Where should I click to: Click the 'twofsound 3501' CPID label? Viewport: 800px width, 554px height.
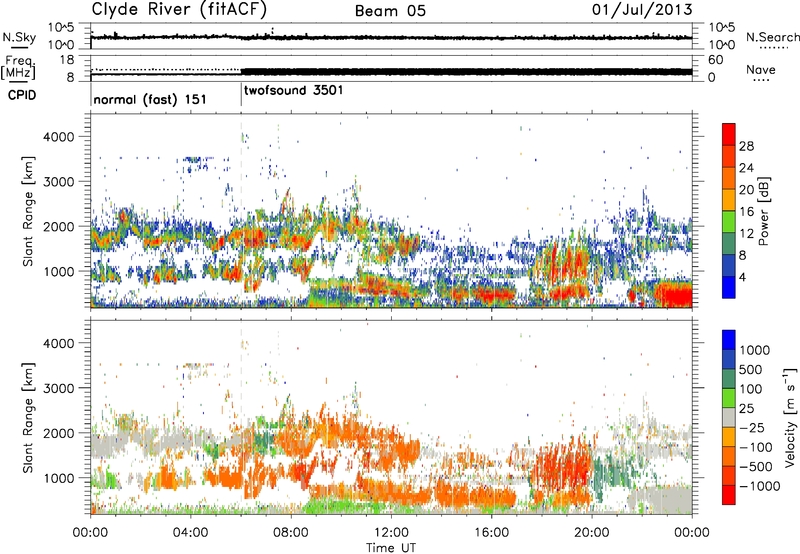(293, 91)
